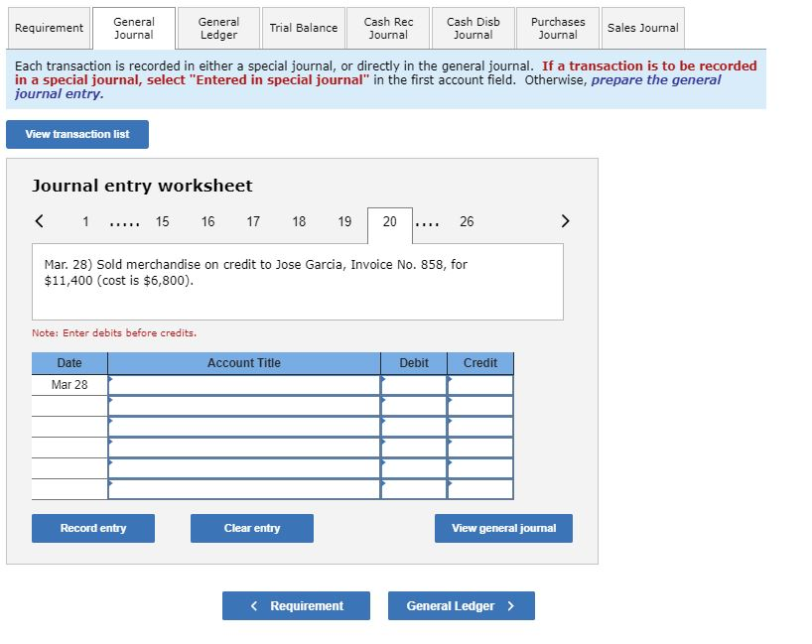
Task: Switch to Purchases Journal tab
Action: (558, 28)
